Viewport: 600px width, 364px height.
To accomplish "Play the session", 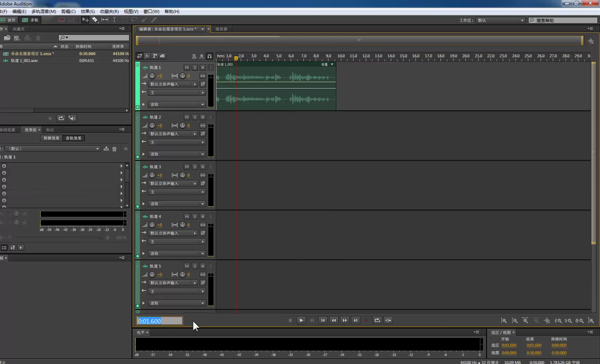I will tap(301, 320).
